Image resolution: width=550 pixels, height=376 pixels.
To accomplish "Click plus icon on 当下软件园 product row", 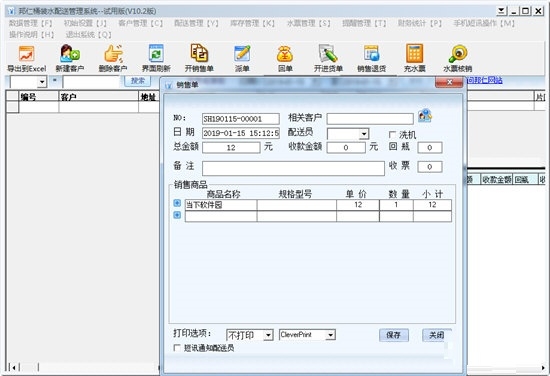I will 177,203.
